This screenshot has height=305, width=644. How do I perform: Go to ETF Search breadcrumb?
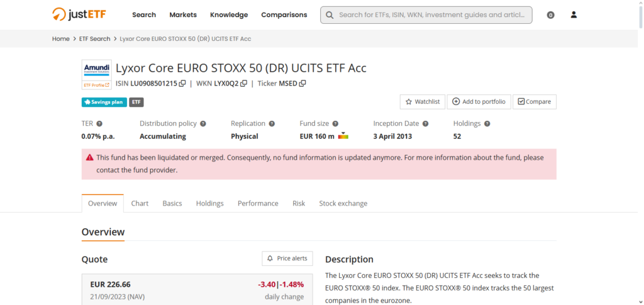[x=95, y=38]
